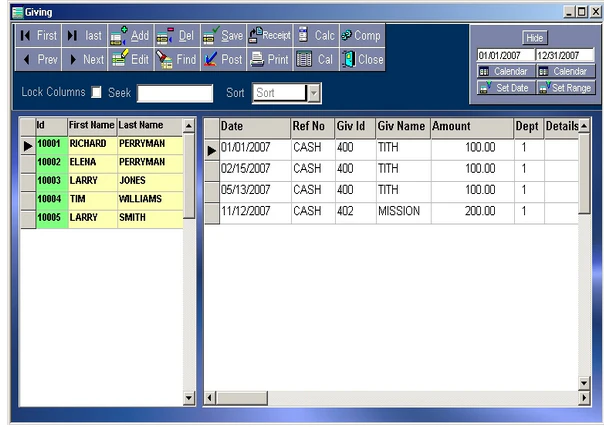Select member TIM WILLIAMS
The height and width of the screenshot is (427, 604).
tap(102, 201)
